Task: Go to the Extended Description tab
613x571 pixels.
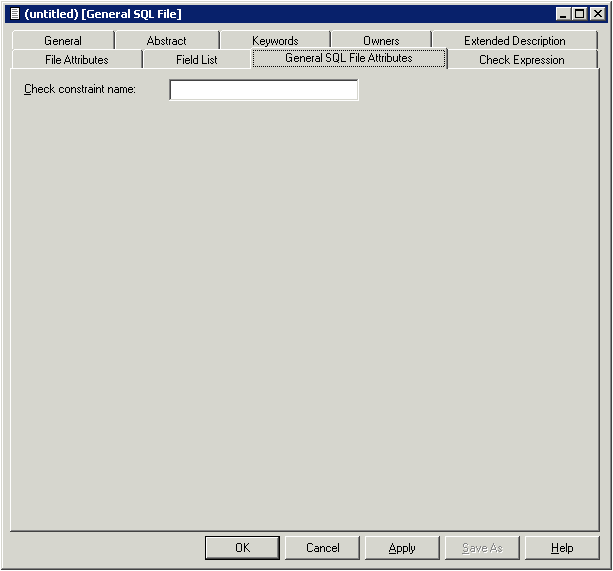Action: [x=514, y=41]
